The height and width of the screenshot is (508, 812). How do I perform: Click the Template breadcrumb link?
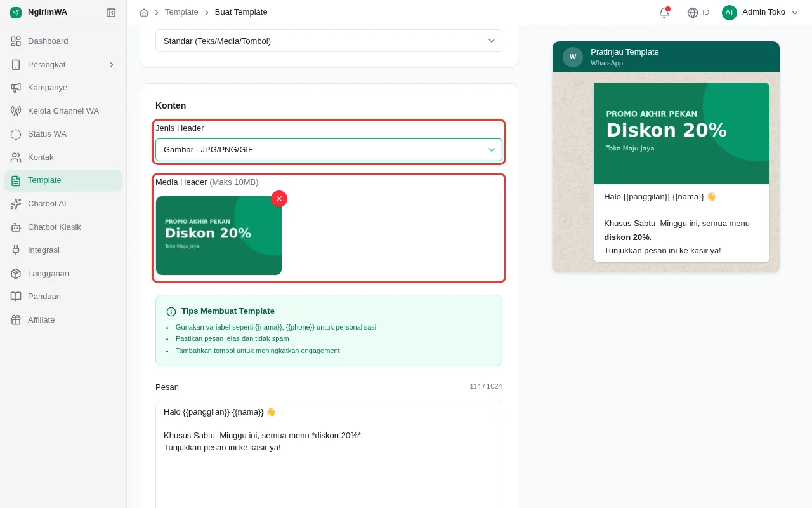click(181, 12)
